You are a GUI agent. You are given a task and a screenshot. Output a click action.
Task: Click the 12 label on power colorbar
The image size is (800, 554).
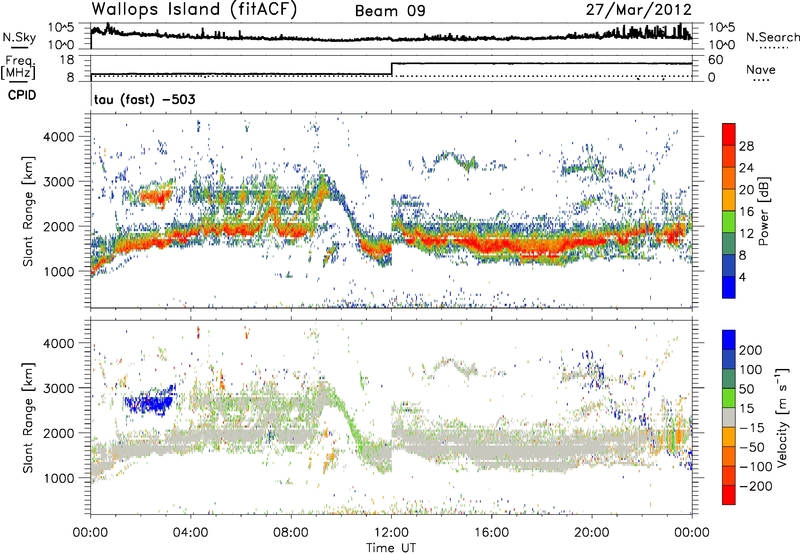click(x=746, y=234)
